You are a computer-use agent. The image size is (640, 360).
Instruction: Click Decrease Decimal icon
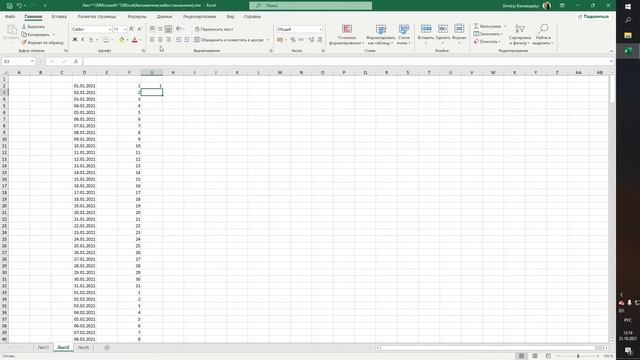tap(320, 40)
